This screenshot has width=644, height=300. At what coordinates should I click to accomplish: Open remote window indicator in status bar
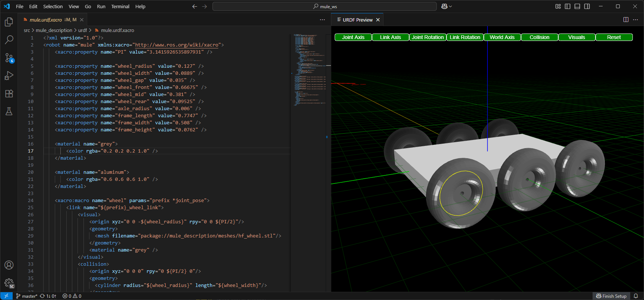coord(6,296)
